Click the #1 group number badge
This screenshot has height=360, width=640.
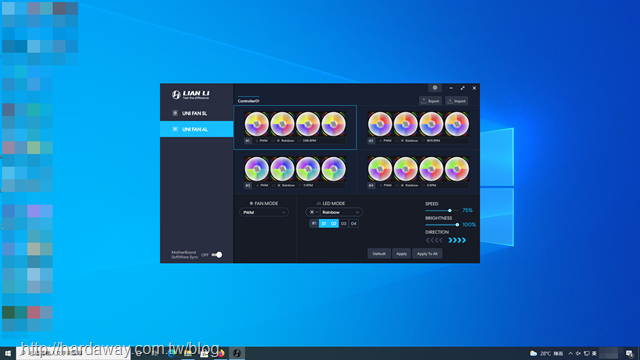coord(247,140)
